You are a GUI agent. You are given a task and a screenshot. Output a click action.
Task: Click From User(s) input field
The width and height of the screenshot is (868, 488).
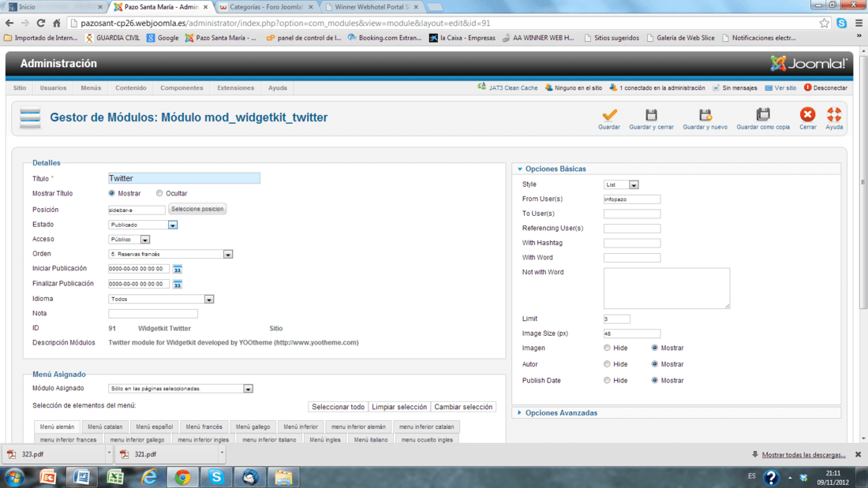(x=631, y=199)
